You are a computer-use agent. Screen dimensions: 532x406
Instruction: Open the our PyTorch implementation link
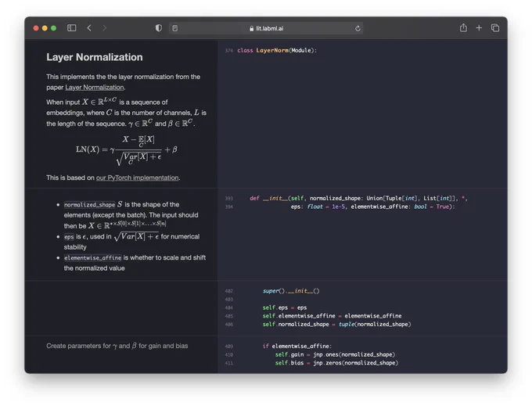[x=138, y=178]
